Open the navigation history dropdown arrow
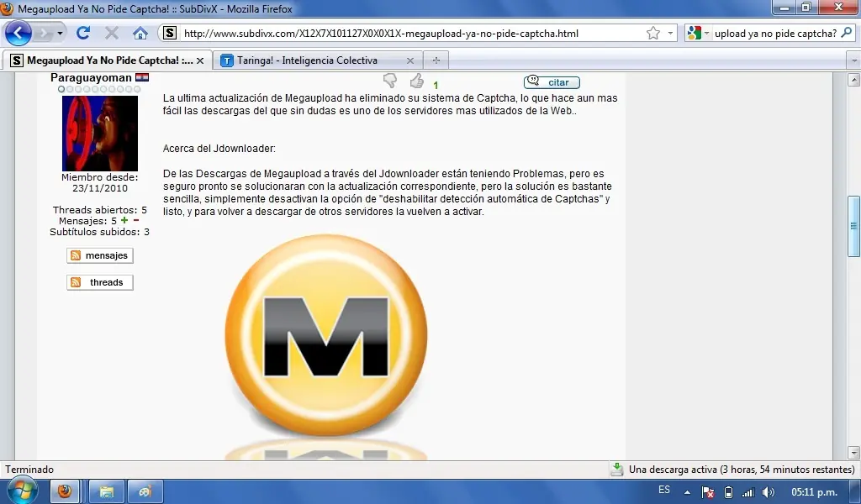861x504 pixels. pyautogui.click(x=60, y=34)
